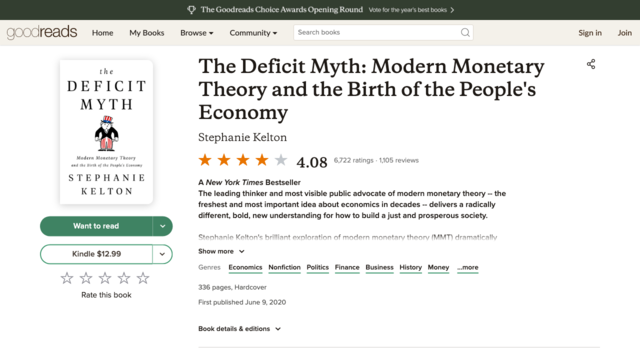Rate this book one star
This screenshot has width=640, height=360.
point(67,278)
